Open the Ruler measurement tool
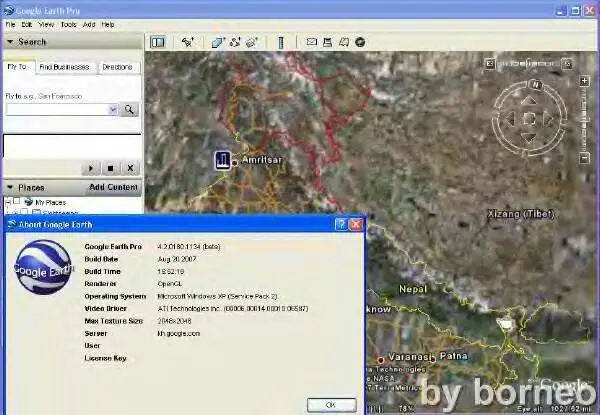 (281, 42)
